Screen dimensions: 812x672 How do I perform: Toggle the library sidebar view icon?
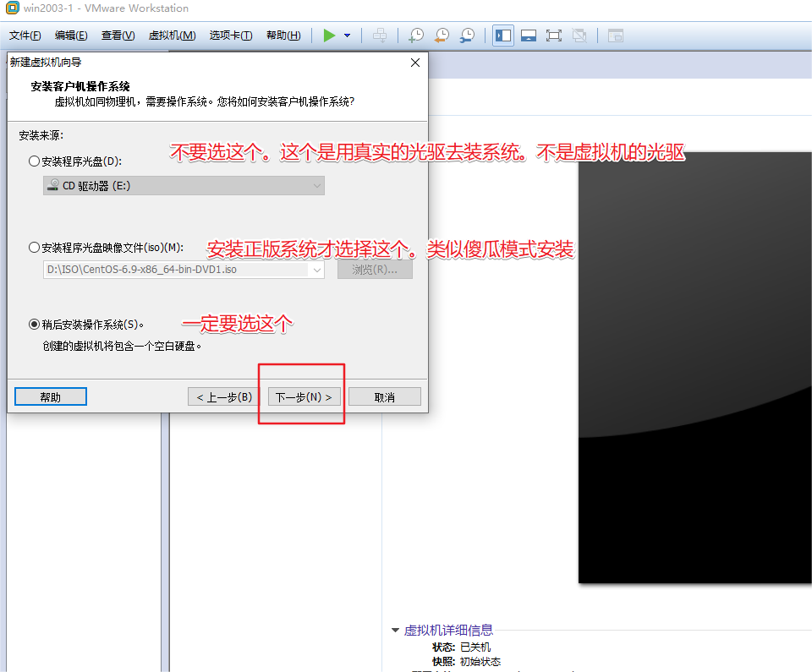tap(502, 36)
